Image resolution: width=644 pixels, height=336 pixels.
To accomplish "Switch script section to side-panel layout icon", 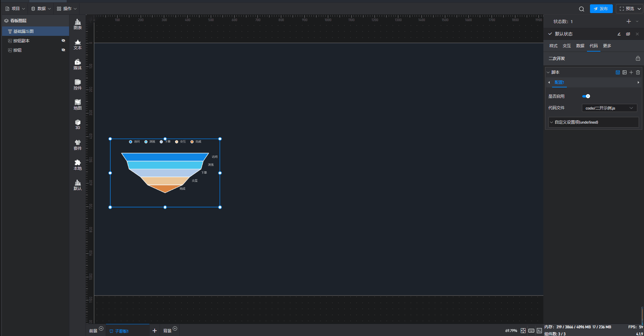I will coord(625,72).
